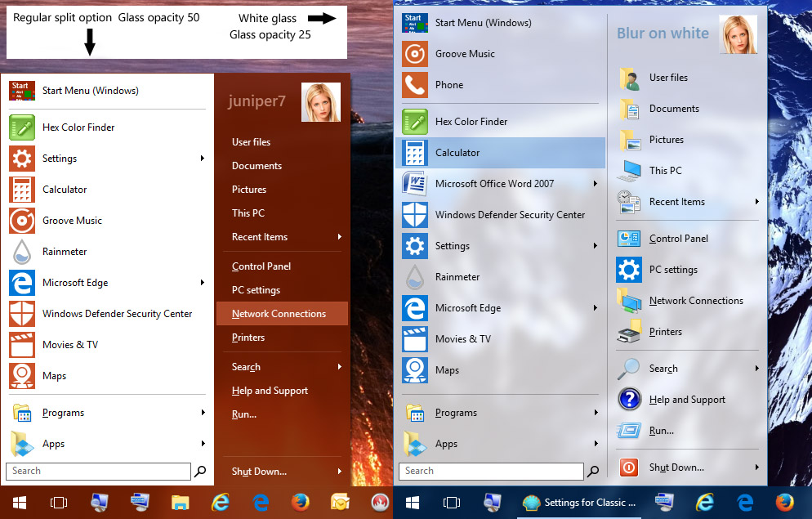Viewport: 812px width, 519px height.
Task: Click magnifier Search icon in right menu
Action: click(x=628, y=369)
